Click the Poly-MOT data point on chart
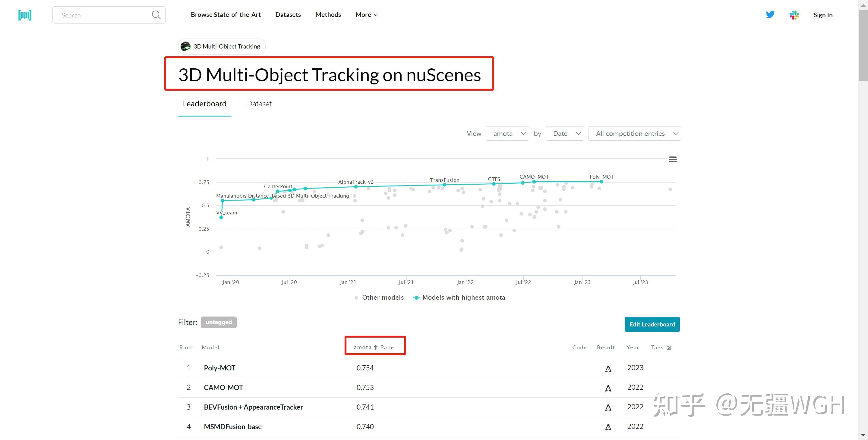Image resolution: width=868 pixels, height=440 pixels. click(601, 182)
